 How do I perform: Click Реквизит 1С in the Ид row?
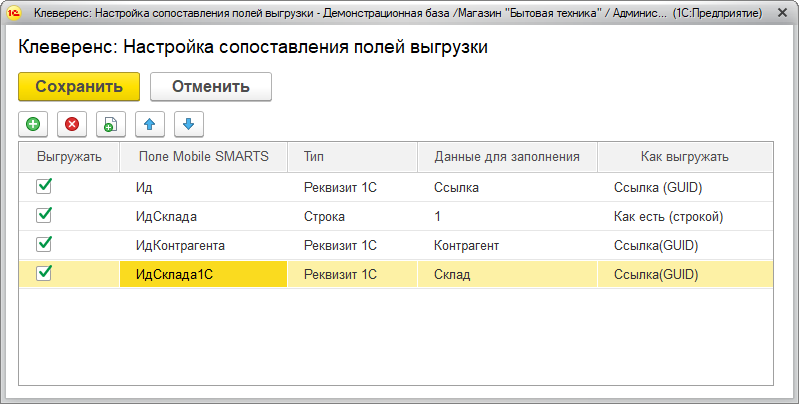[352, 187]
